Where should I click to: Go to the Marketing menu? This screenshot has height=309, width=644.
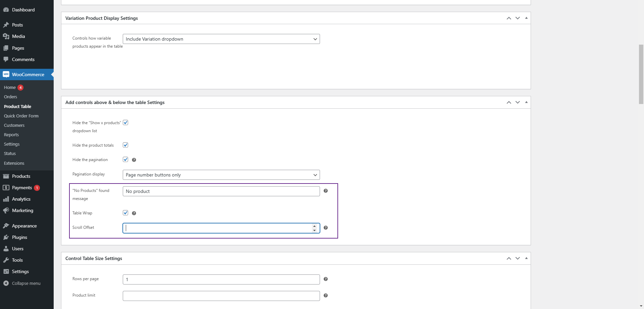coord(27,210)
